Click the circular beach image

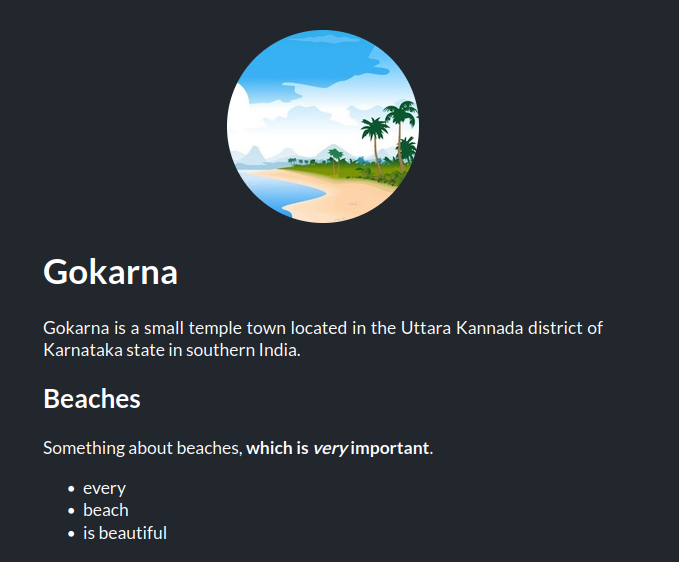tap(323, 126)
